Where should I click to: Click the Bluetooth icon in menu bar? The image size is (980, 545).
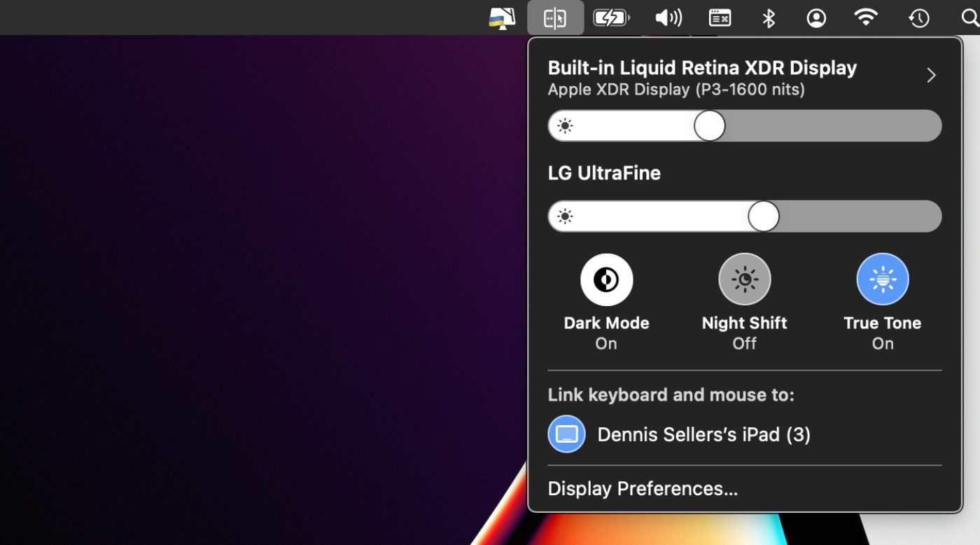tap(769, 18)
